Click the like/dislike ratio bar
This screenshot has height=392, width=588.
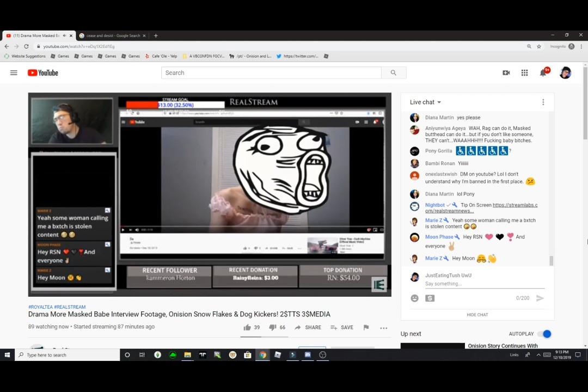click(x=264, y=337)
